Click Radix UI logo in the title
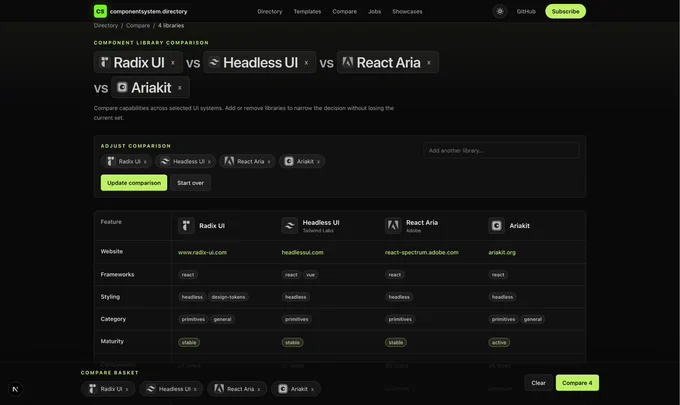Screen dimensions: 680x405 coord(104,62)
